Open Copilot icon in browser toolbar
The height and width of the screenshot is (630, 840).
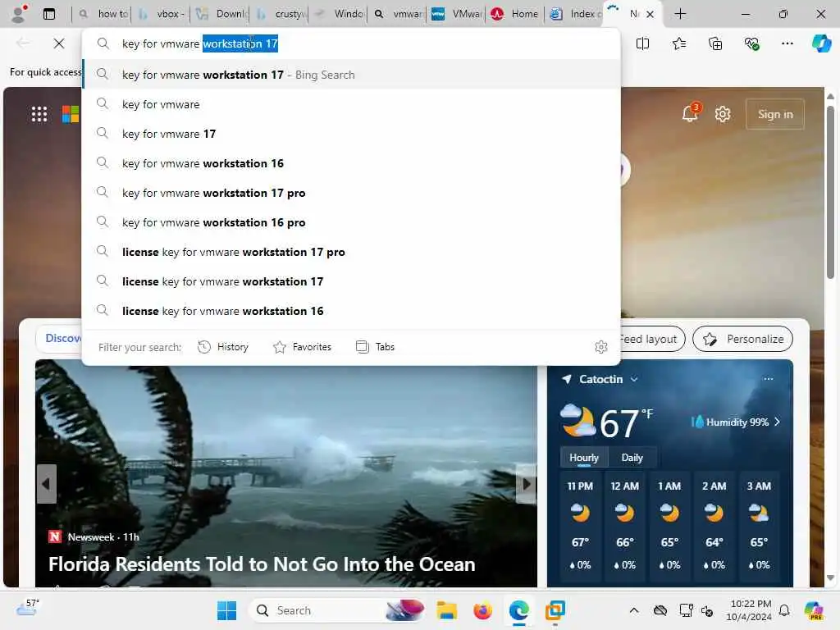[821, 43]
